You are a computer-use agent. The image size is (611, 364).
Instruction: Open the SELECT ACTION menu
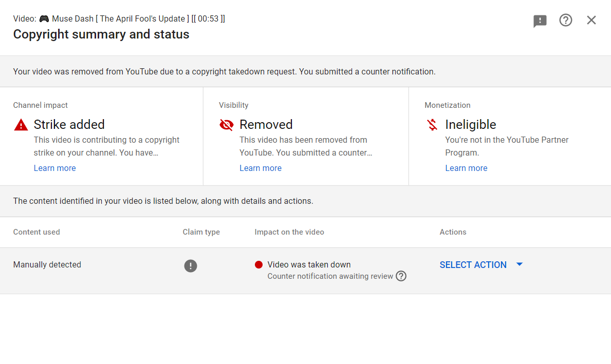coord(473,265)
